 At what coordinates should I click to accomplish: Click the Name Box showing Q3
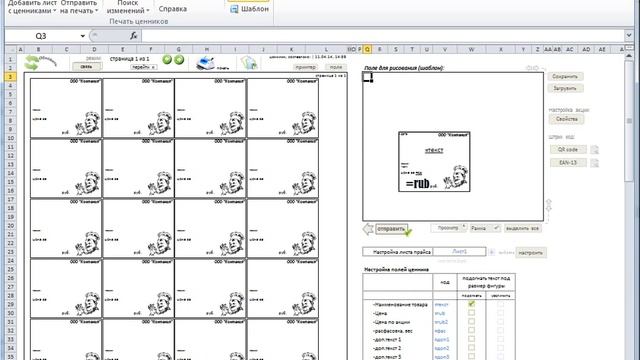click(x=42, y=36)
